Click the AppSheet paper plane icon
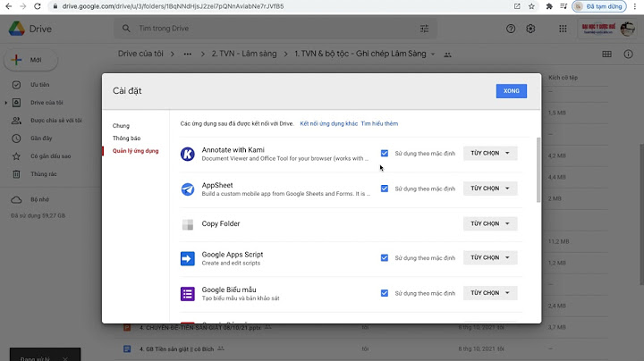The image size is (644, 361). point(188,189)
